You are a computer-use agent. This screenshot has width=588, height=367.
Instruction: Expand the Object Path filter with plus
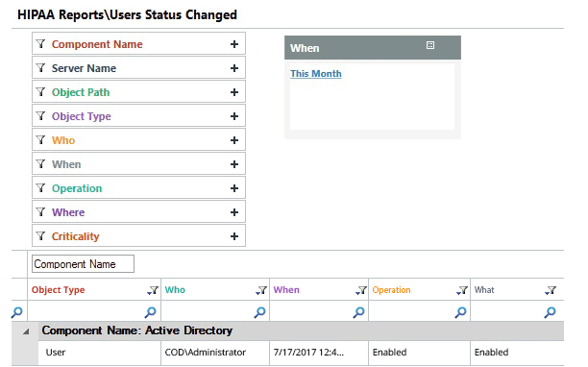(234, 92)
